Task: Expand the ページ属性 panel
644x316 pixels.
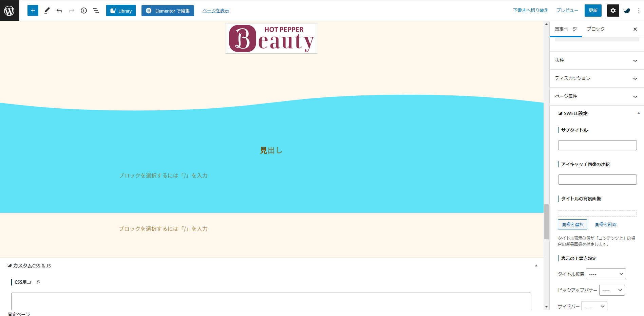Action: (x=597, y=96)
